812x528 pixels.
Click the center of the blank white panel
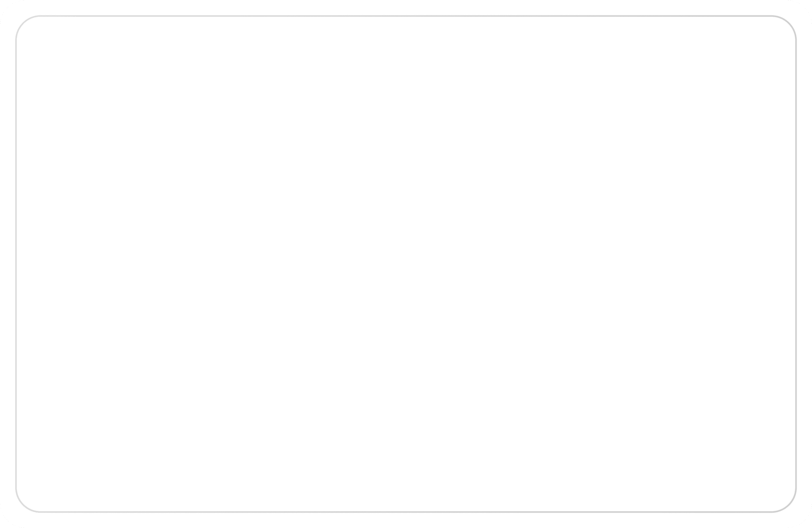[406, 264]
